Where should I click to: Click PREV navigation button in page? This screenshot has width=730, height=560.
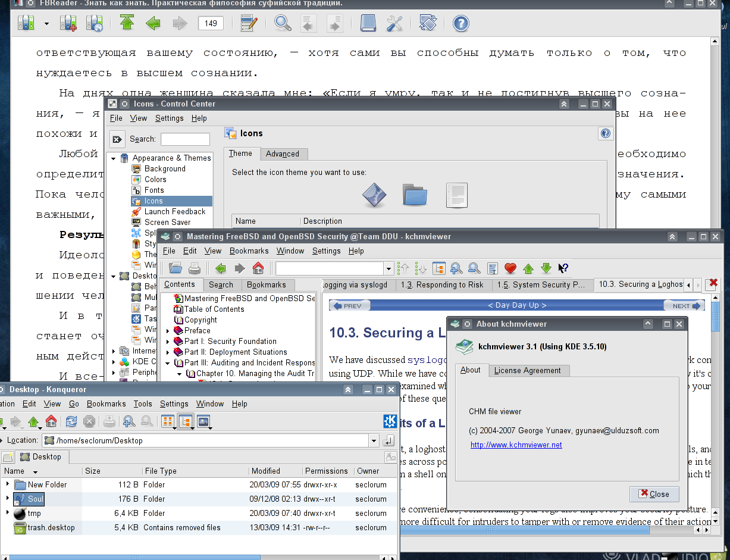[x=350, y=306]
